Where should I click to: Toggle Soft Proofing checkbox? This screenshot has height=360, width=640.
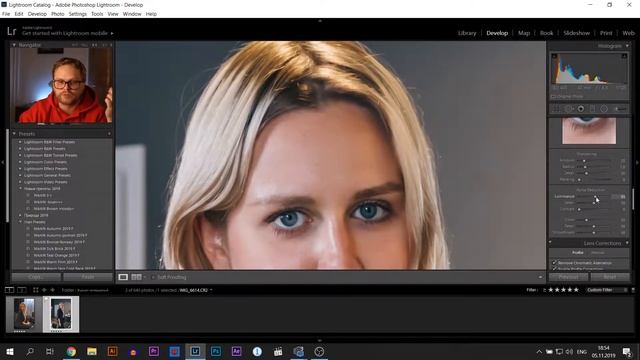(x=153, y=277)
